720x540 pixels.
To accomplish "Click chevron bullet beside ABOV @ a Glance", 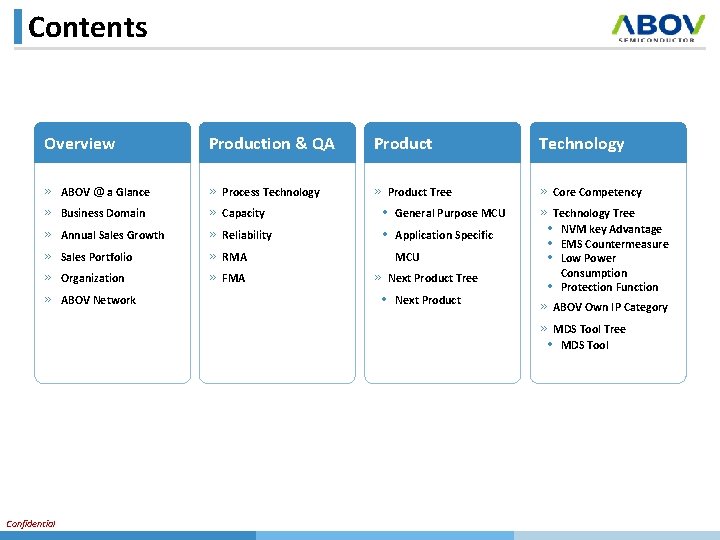I will (48, 191).
